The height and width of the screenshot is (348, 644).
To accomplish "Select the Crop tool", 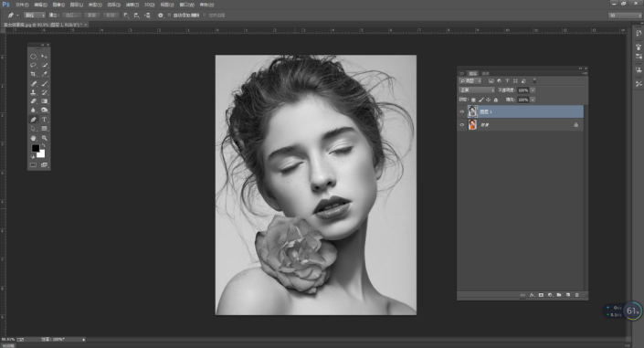I will 33,74.
